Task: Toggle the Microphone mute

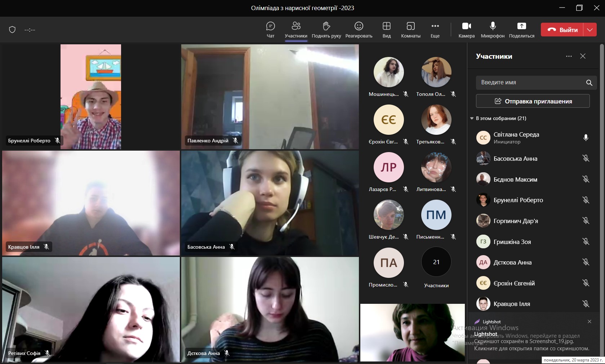Action: pyautogui.click(x=493, y=26)
